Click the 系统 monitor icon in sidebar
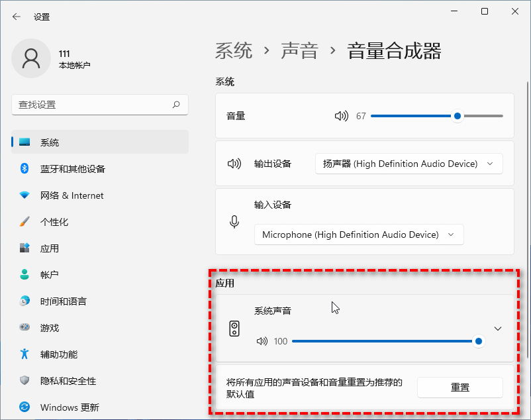The width and height of the screenshot is (531, 420). point(24,142)
